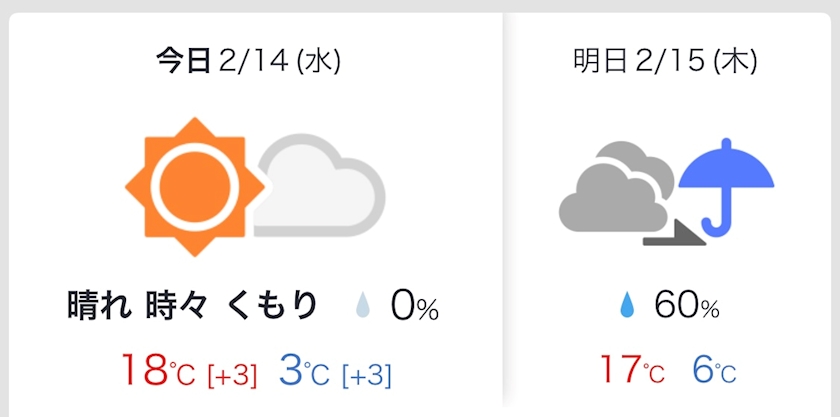Click the 明日 label text
This screenshot has height=417, width=840.
point(600,62)
